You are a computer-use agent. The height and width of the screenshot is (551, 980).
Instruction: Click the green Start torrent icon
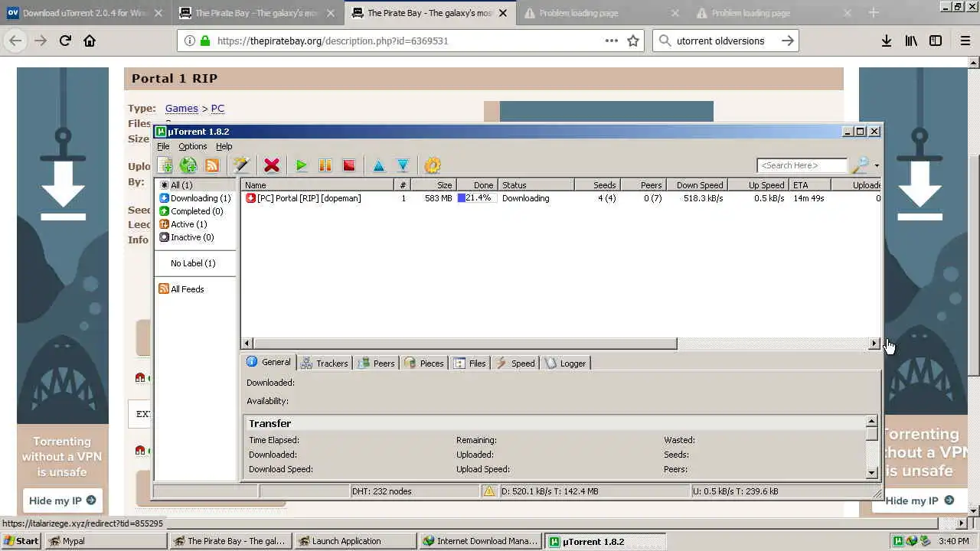(301, 165)
